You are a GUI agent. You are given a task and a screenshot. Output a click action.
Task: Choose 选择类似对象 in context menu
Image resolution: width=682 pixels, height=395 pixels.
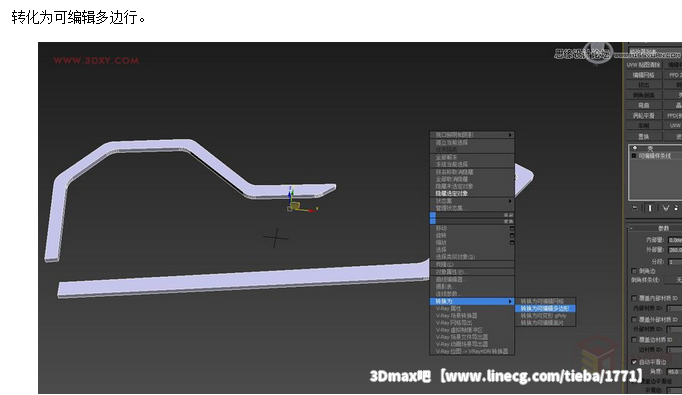click(472, 257)
